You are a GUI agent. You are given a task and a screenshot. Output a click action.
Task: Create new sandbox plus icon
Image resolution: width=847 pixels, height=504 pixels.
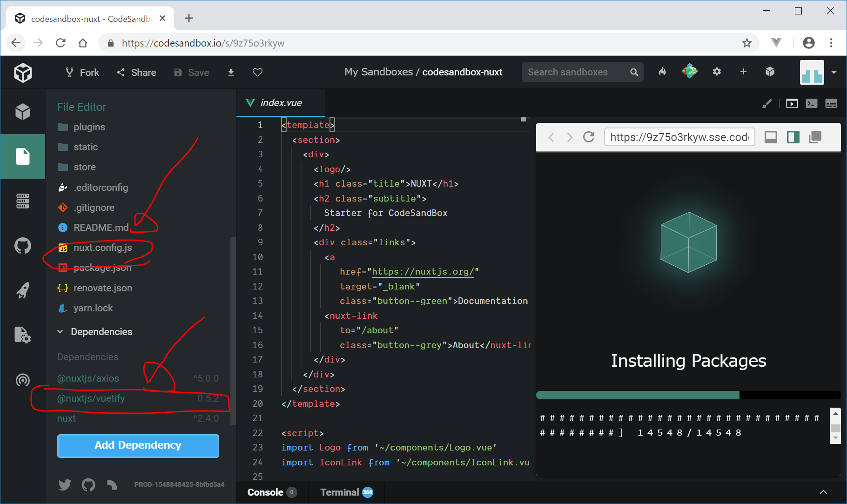coord(743,72)
